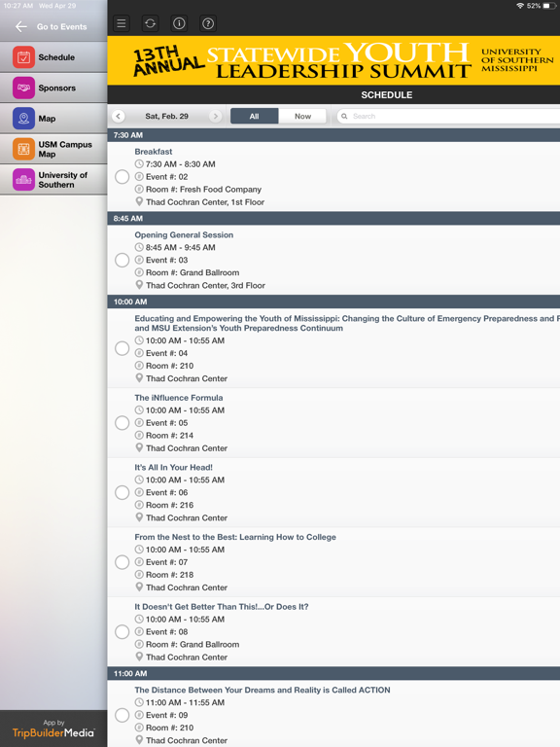
Task: Open the Opening General Session title
Action: [x=184, y=234]
